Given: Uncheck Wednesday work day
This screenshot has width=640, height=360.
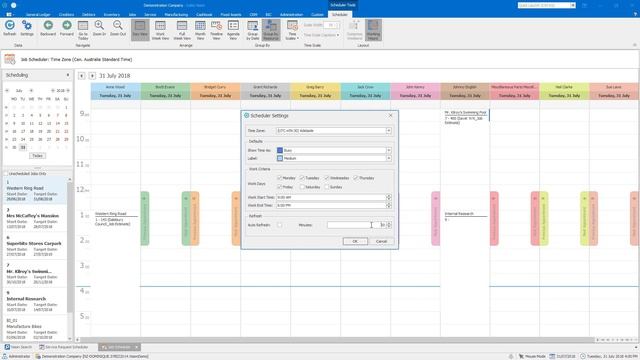Looking at the screenshot, I should coord(327,178).
